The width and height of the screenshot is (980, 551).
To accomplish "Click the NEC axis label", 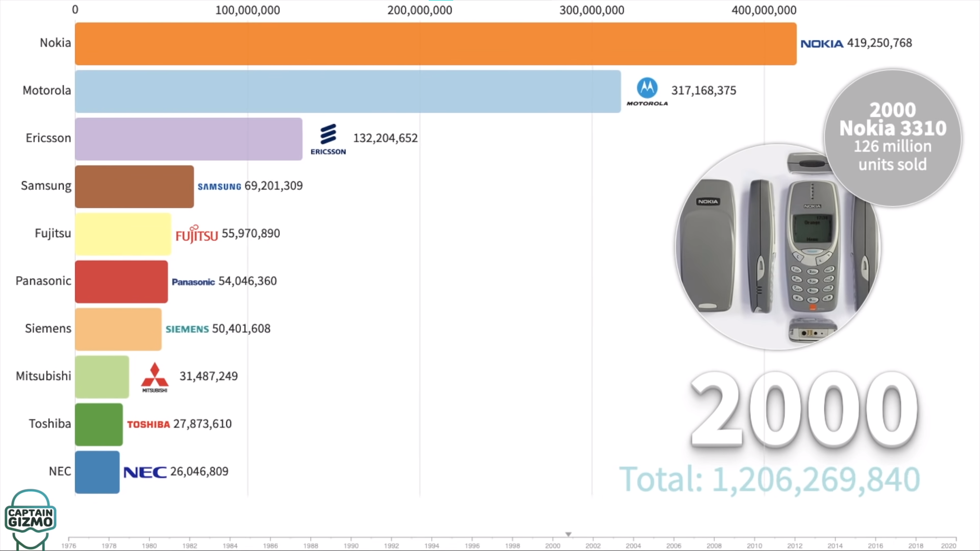I will click(x=60, y=471).
